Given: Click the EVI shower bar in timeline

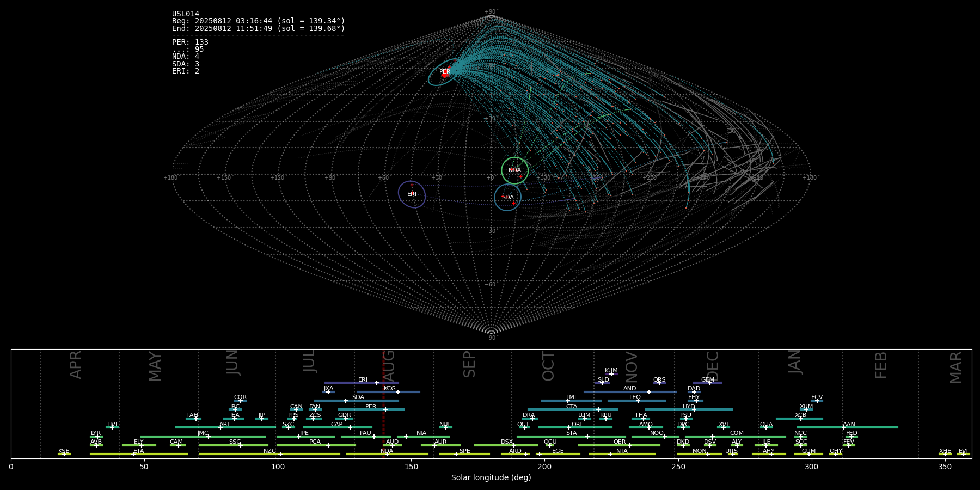Looking at the screenshot, I should [964, 454].
